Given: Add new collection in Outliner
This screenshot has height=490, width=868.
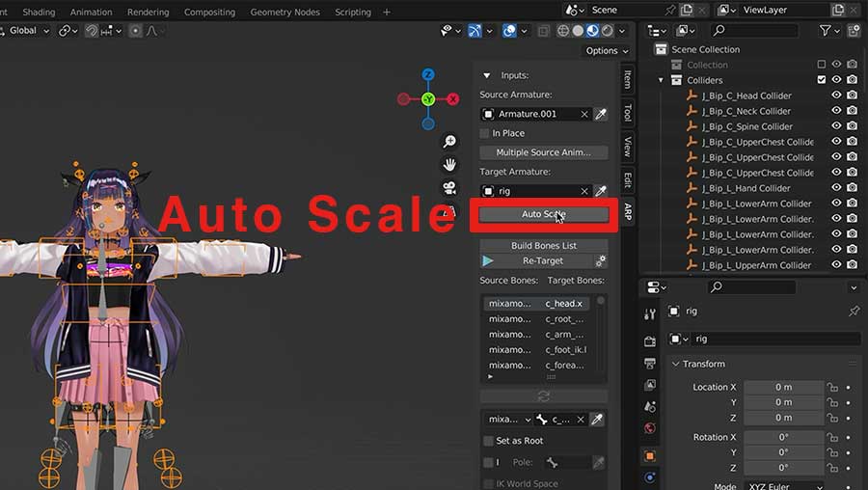Looking at the screenshot, I should tap(854, 31).
